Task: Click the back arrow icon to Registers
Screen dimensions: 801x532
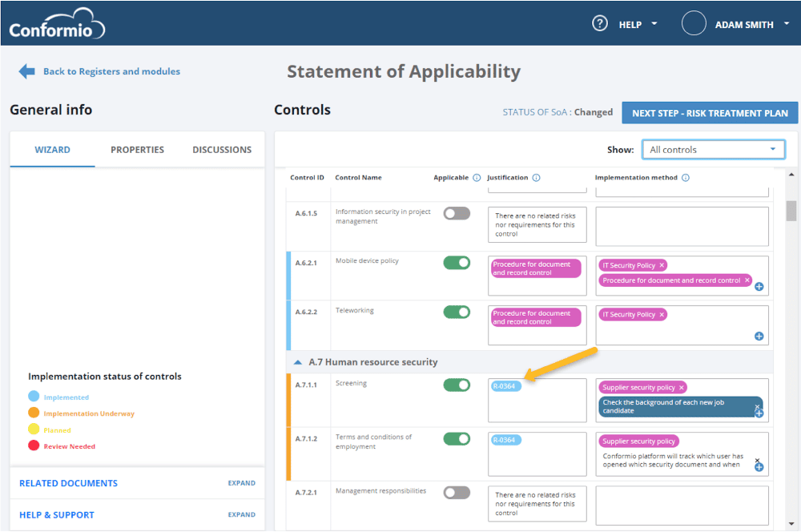Action: pyautogui.click(x=26, y=71)
